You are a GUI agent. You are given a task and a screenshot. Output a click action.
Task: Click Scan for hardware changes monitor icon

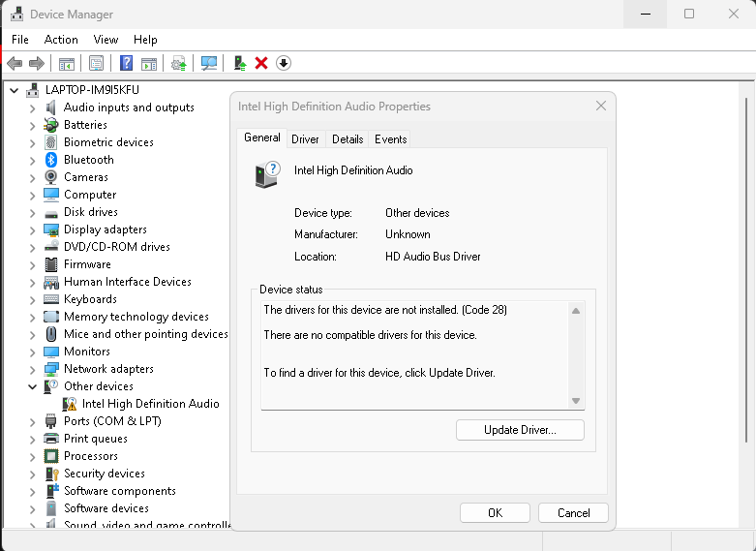[x=209, y=63]
